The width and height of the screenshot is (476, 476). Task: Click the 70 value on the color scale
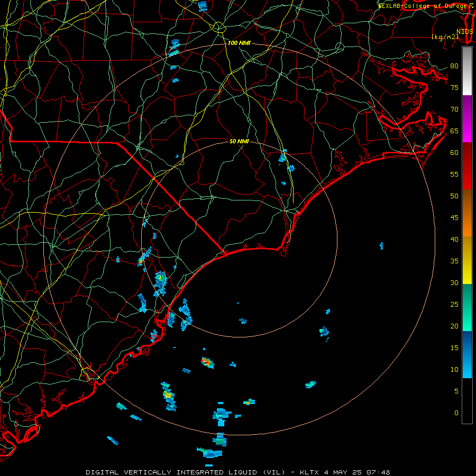coord(454,109)
